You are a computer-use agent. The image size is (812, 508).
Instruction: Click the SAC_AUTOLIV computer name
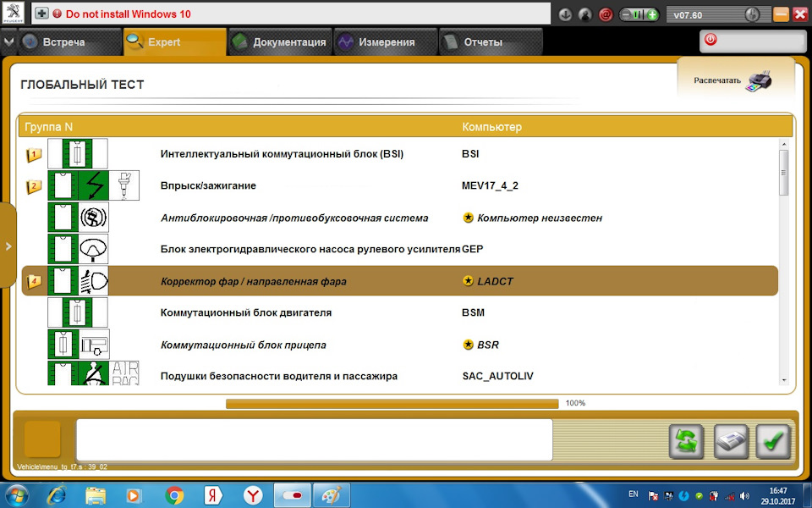(497, 376)
